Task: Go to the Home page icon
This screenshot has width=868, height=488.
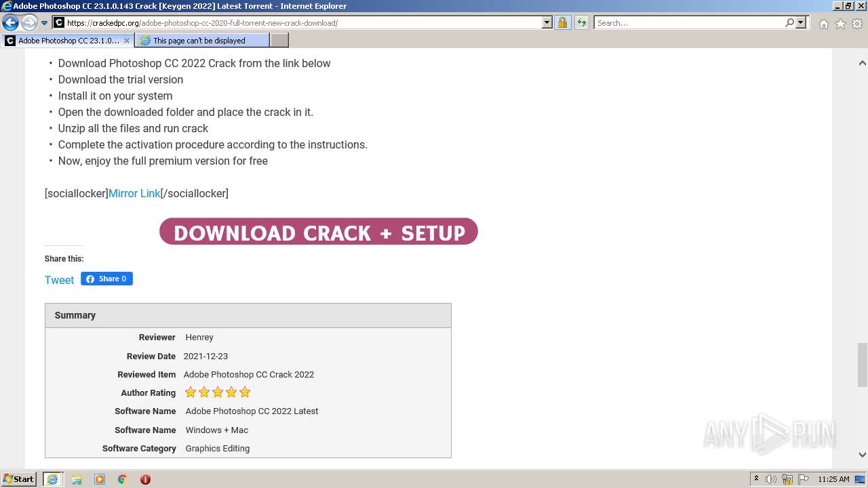Action: pyautogui.click(x=823, y=24)
